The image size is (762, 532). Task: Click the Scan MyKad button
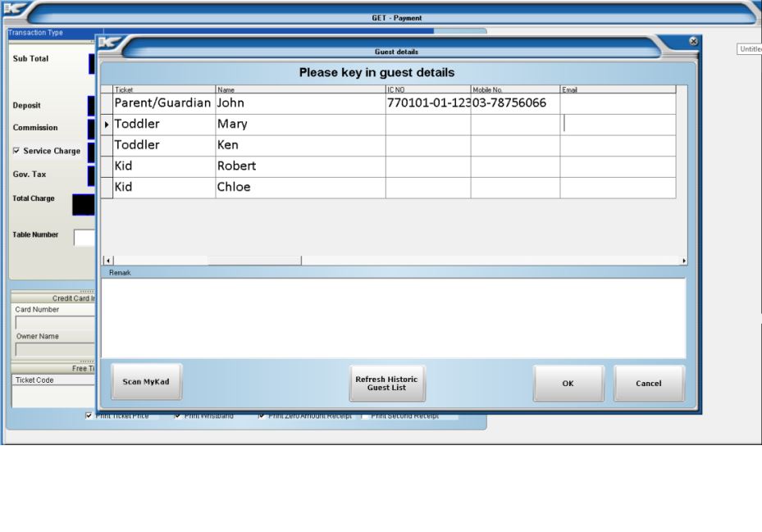146,382
